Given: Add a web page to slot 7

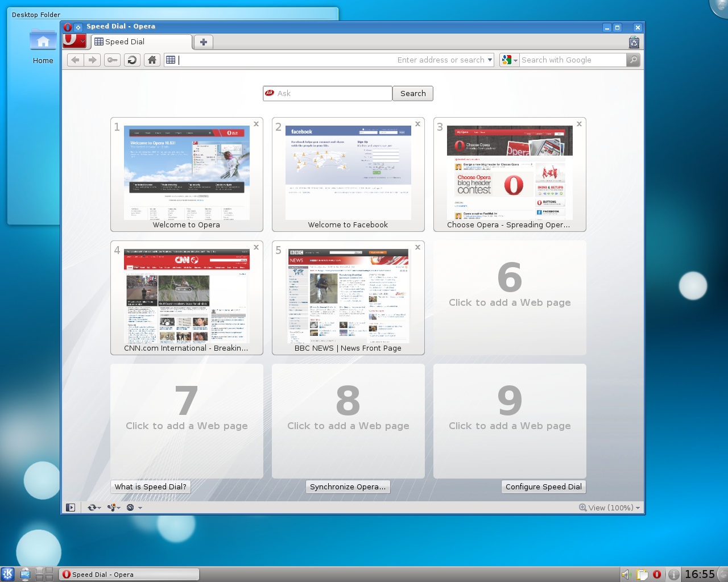Looking at the screenshot, I should pyautogui.click(x=187, y=421).
